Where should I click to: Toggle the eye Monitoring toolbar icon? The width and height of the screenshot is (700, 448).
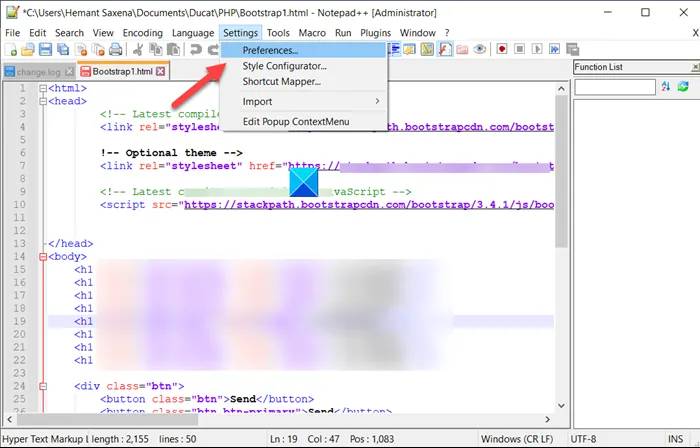(x=479, y=49)
